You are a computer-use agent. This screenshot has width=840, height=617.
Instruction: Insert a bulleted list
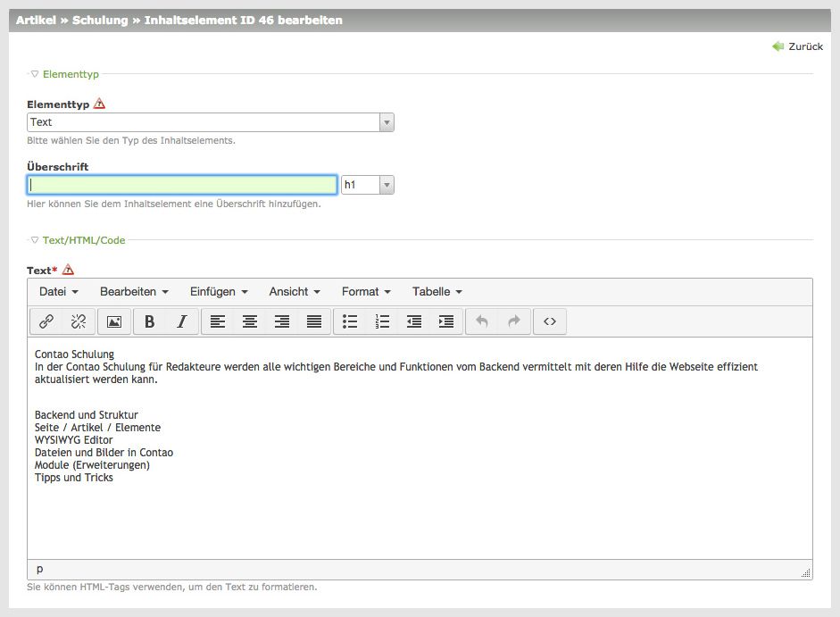click(351, 321)
